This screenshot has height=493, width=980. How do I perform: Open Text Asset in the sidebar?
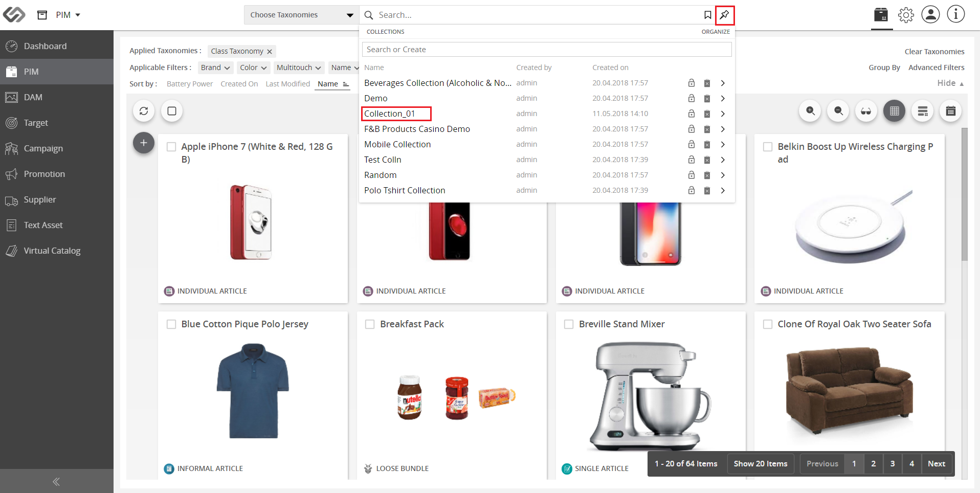[x=57, y=225]
